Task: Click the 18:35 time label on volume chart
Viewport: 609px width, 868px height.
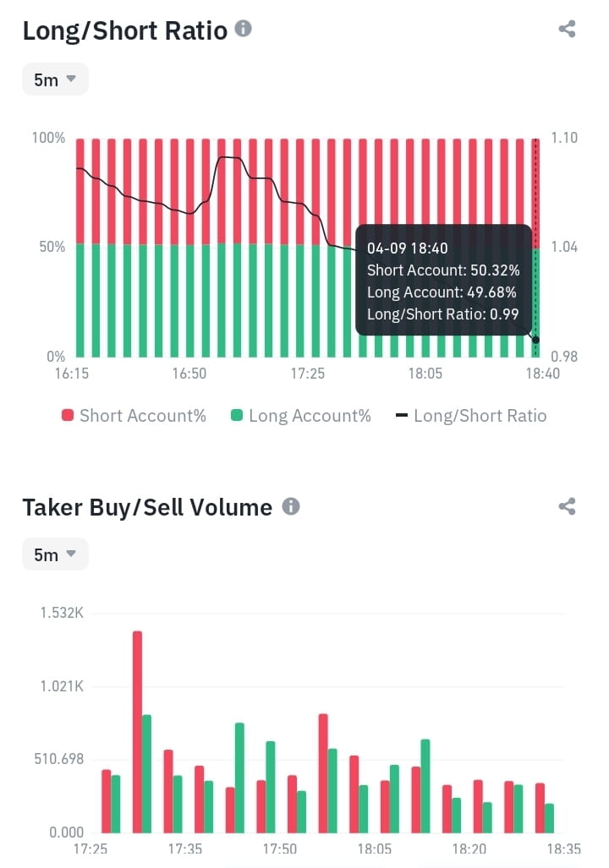Action: [563, 849]
